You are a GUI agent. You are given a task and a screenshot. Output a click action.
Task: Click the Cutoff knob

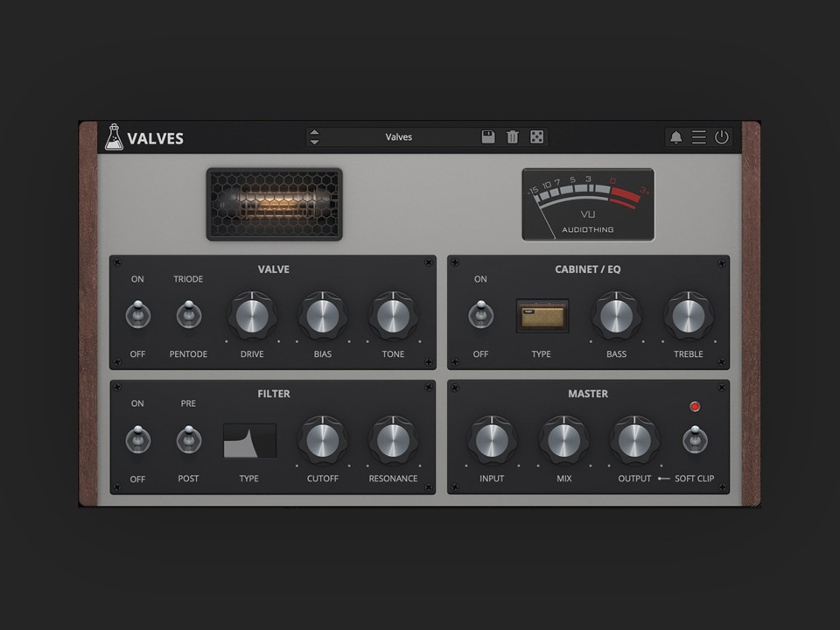323,440
